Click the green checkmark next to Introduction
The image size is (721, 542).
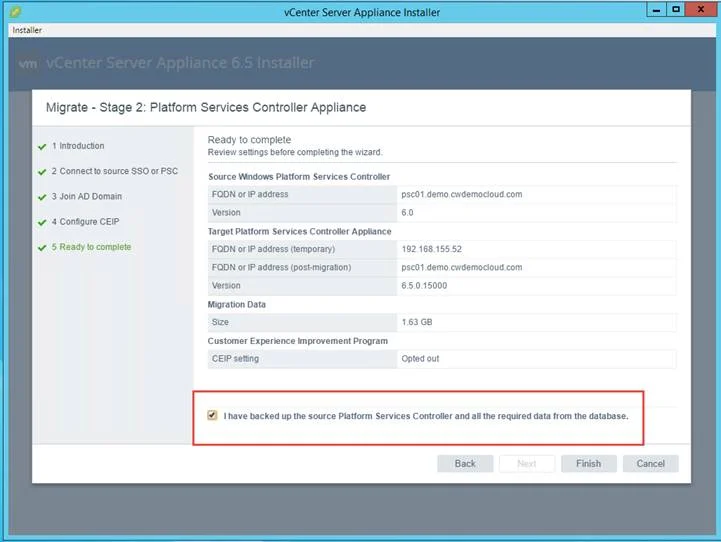coord(42,147)
